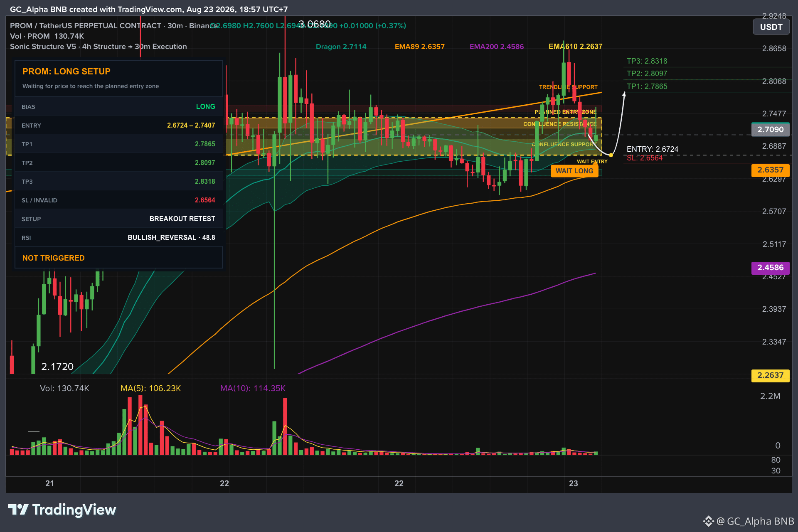Image resolution: width=798 pixels, height=532 pixels.
Task: Click the ENTRY: 2.6724 chart label
Action: pyautogui.click(x=653, y=149)
